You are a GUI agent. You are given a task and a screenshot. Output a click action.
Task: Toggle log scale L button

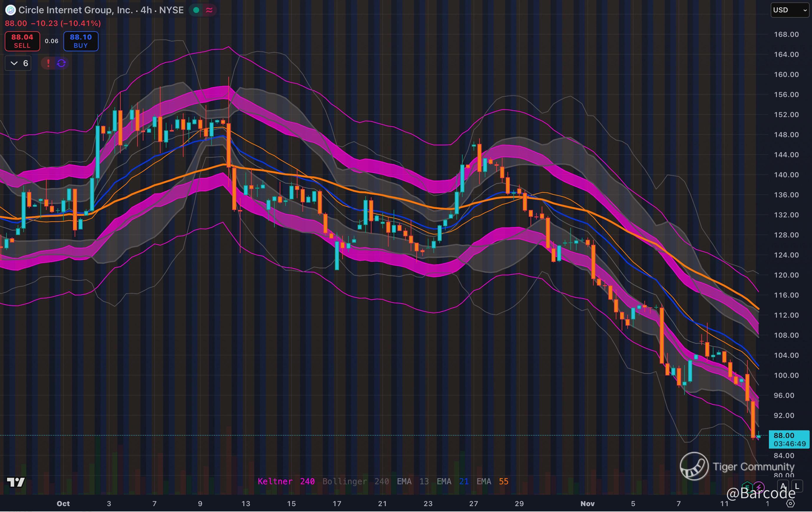click(797, 486)
